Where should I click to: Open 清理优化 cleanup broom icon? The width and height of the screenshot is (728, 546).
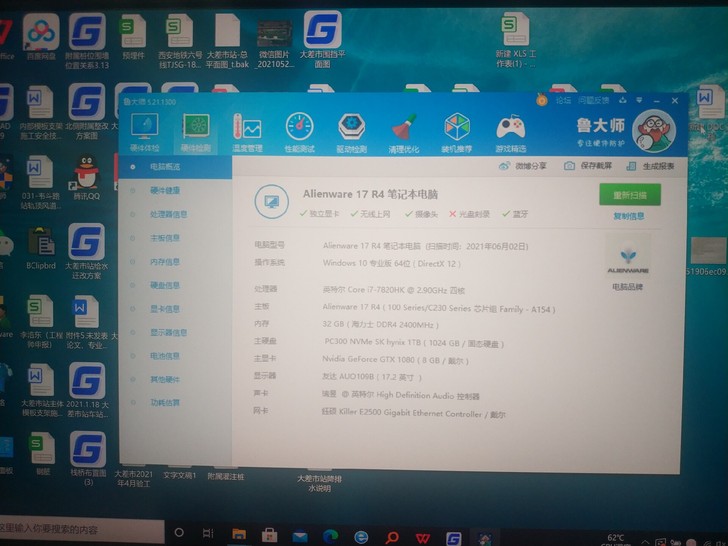coord(404,134)
